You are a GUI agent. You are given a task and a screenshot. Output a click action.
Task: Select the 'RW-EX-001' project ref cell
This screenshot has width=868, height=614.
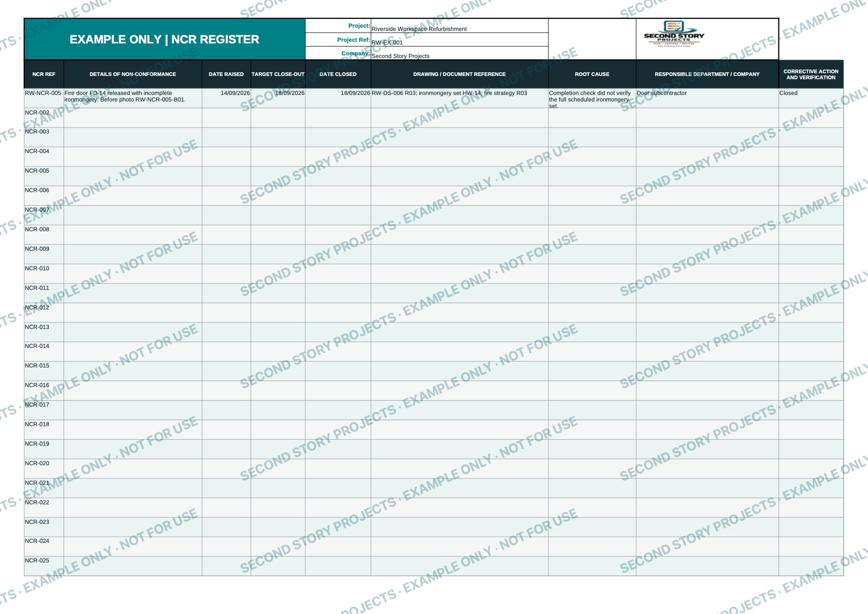click(x=459, y=40)
